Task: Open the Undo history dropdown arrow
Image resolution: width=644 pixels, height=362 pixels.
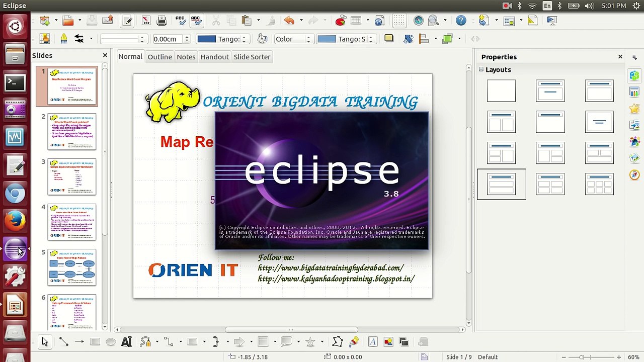Action: 301,21
